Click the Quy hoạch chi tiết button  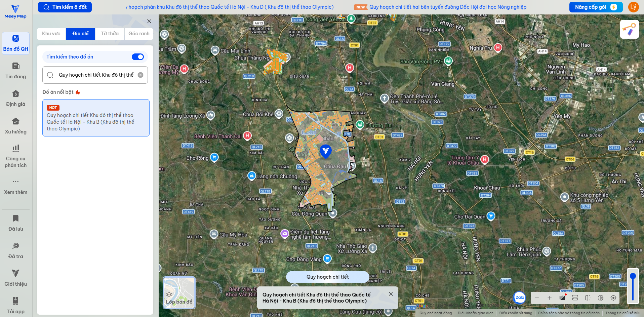coord(328,277)
